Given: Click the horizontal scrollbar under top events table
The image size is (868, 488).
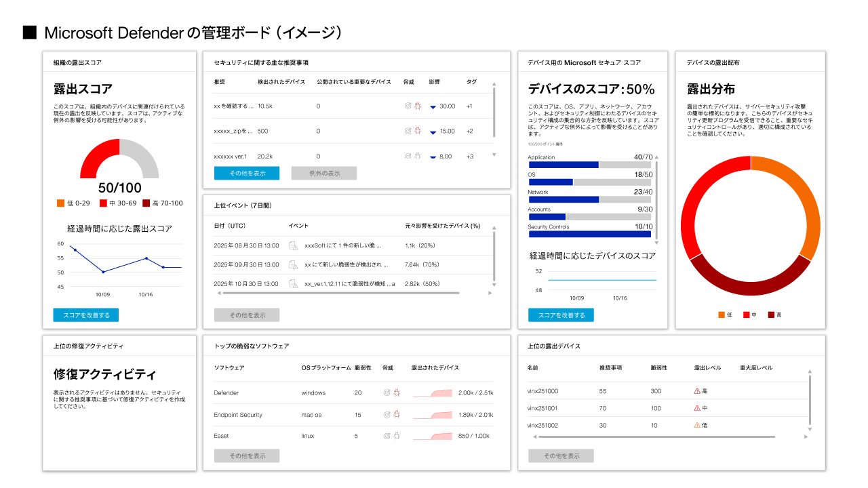Looking at the screenshot, I should click(340, 293).
